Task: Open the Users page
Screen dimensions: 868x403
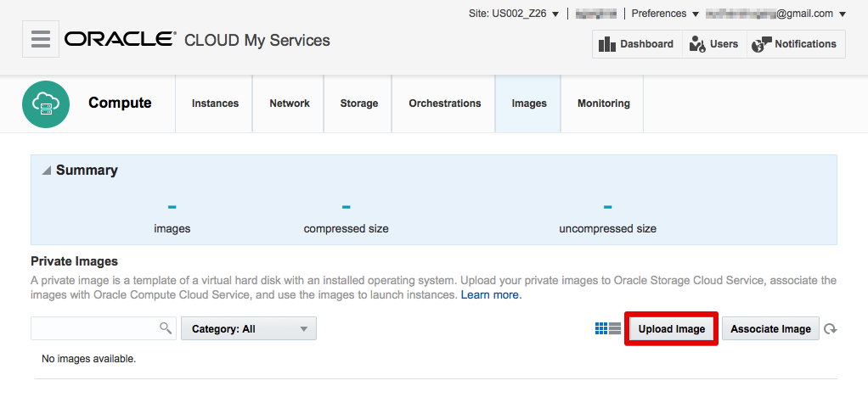Action: point(713,44)
